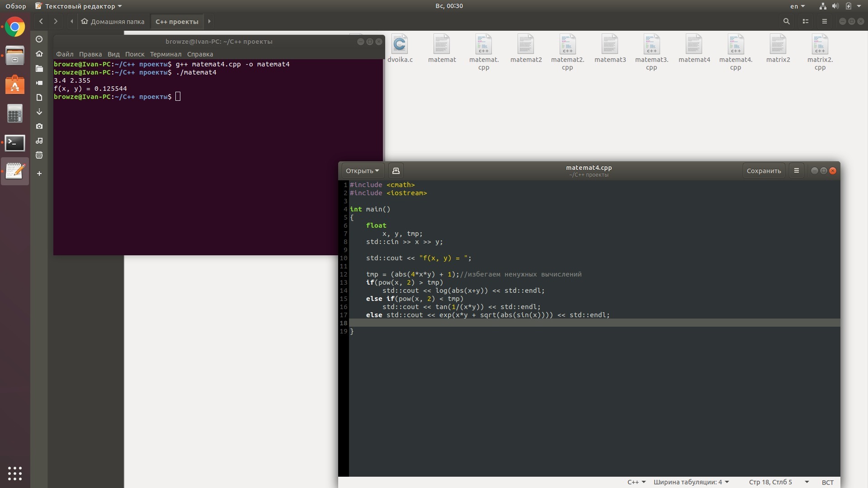The image size is (868, 488).
Task: Open the gedit hamburger menu
Action: (x=797, y=171)
